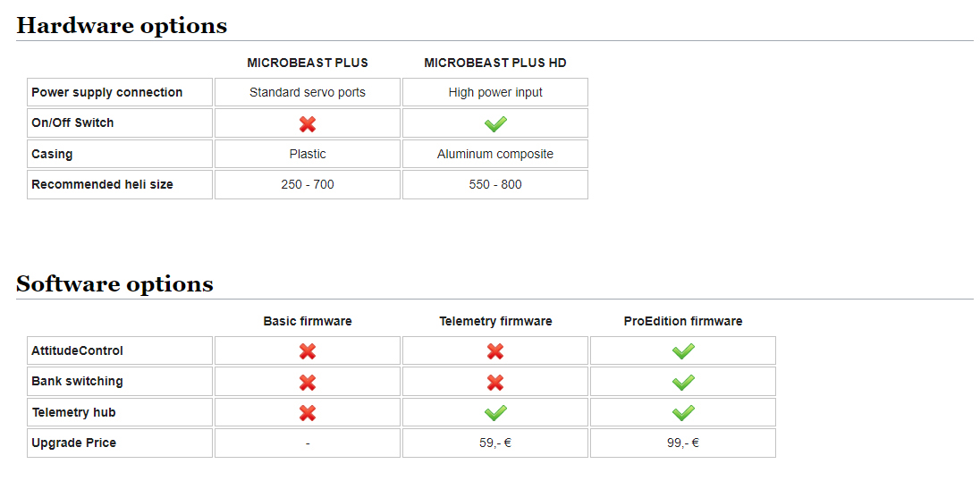Select the ProEdition firmware column header
This screenshot has height=481, width=980.
tap(683, 321)
